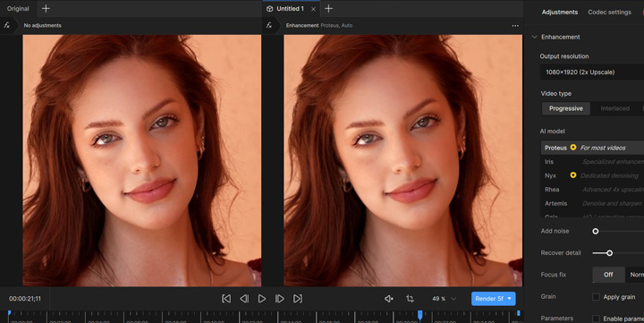
Task: Enable the Apply grain checkbox
Action: [596, 297]
